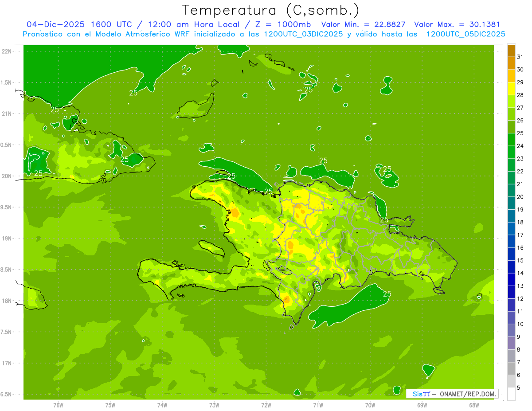Pick the teal colorbar swatch between 19 and 20
The height and width of the screenshot is (411, 532).
click(x=511, y=203)
